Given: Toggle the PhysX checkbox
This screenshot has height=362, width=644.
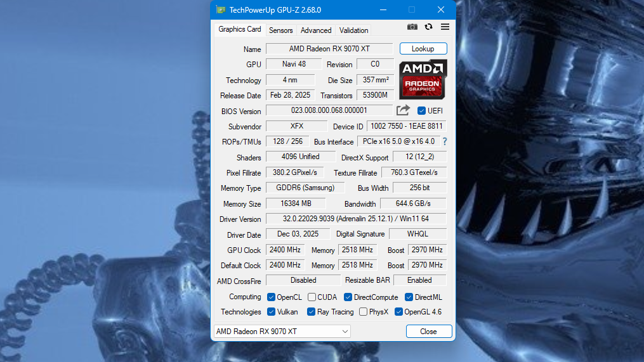Looking at the screenshot, I should pos(363,312).
